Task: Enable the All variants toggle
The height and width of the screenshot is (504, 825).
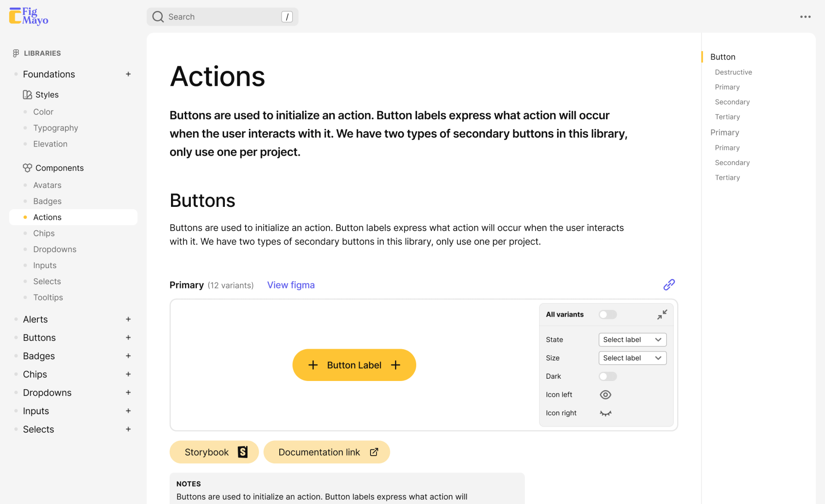Action: (607, 314)
